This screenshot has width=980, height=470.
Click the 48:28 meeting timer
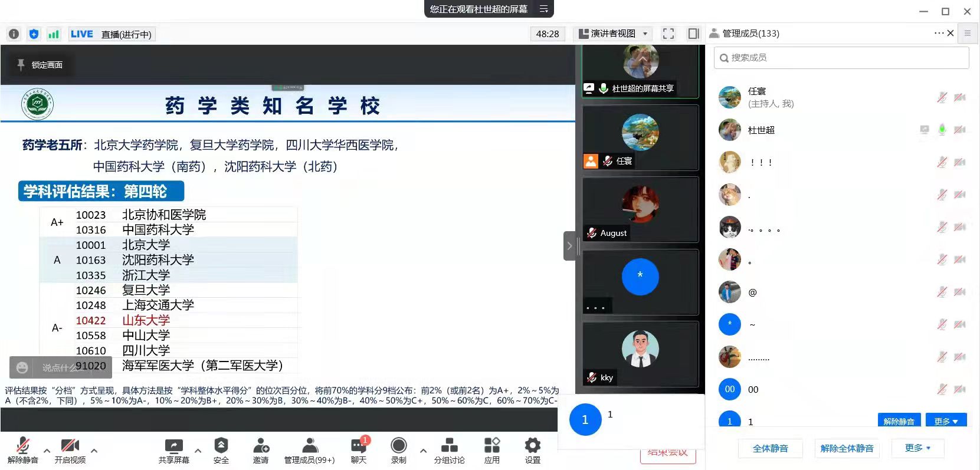[548, 34]
